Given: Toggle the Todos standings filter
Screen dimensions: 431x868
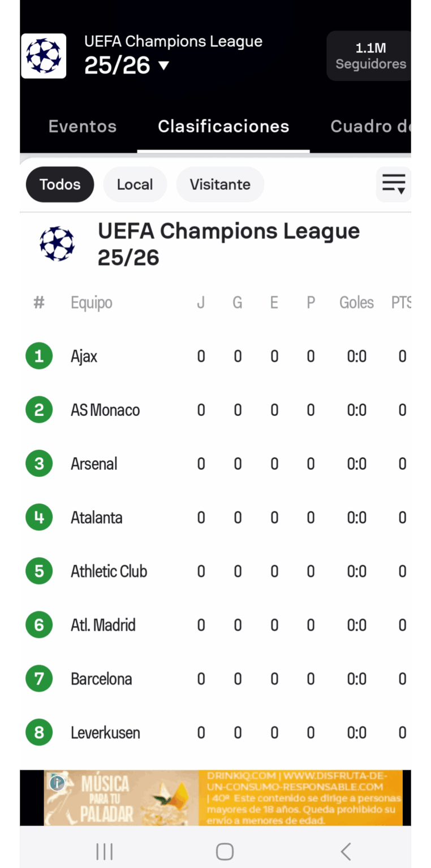Looking at the screenshot, I should [x=60, y=184].
